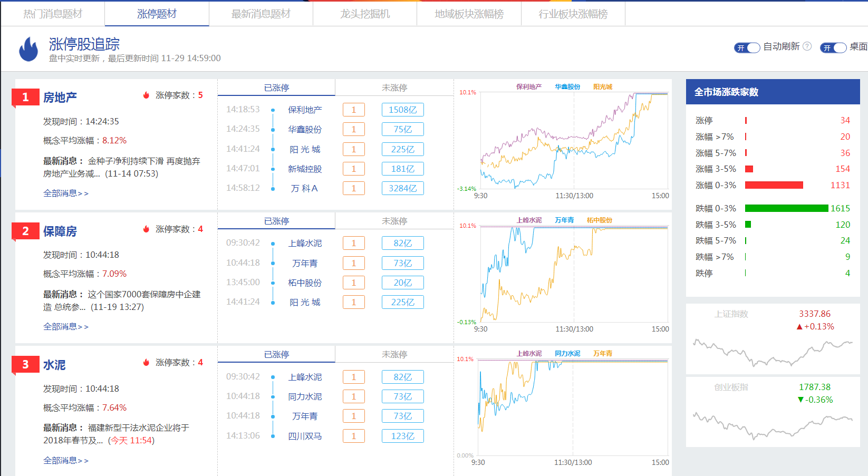
Task: Expand 全部消息 under 水泥
Action: click(x=65, y=461)
